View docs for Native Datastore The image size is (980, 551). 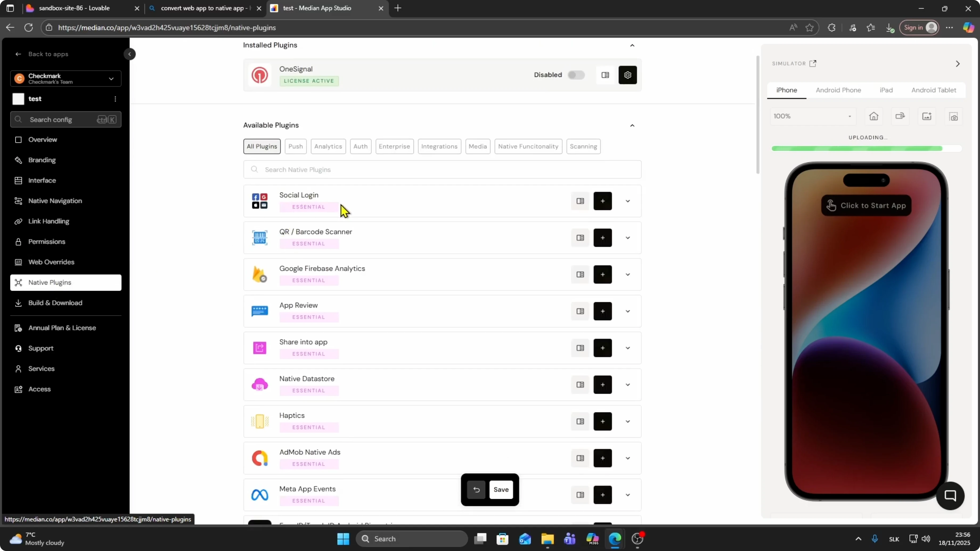[580, 385]
